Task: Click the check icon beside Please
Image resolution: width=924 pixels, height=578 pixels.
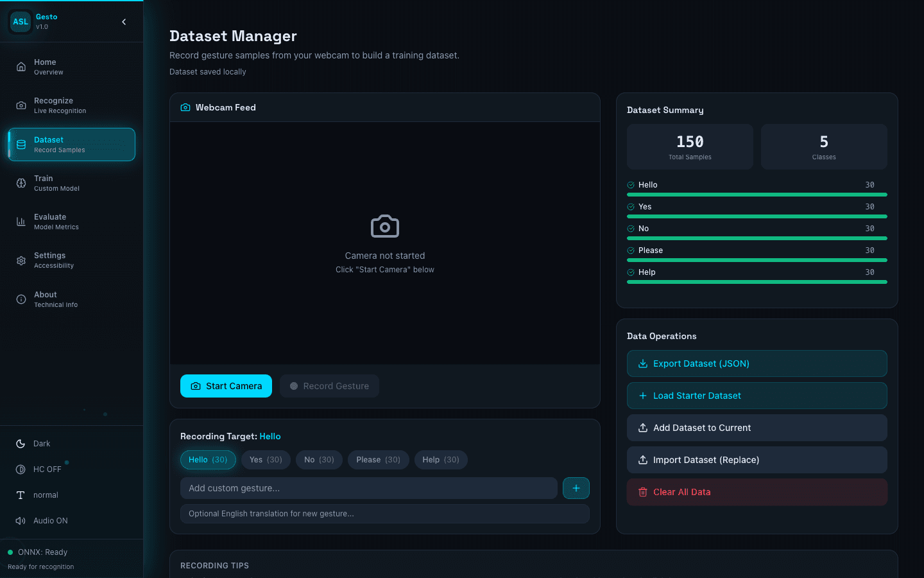Action: tap(631, 250)
